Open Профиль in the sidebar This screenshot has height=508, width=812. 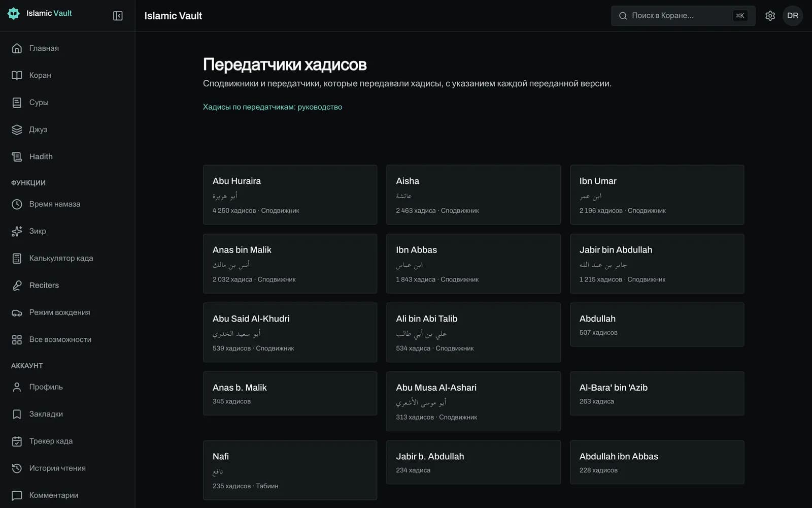click(x=67, y=387)
